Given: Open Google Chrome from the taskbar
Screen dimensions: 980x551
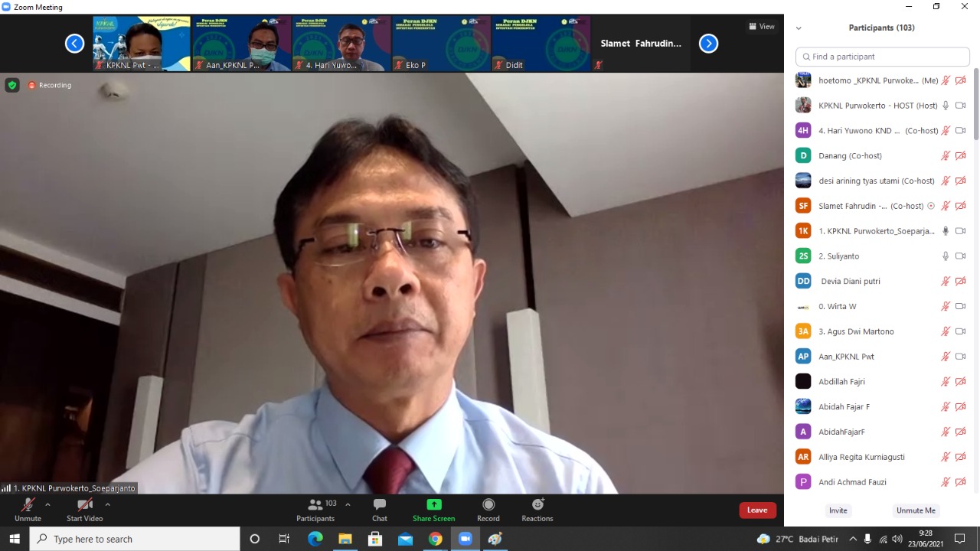Looking at the screenshot, I should [x=435, y=539].
